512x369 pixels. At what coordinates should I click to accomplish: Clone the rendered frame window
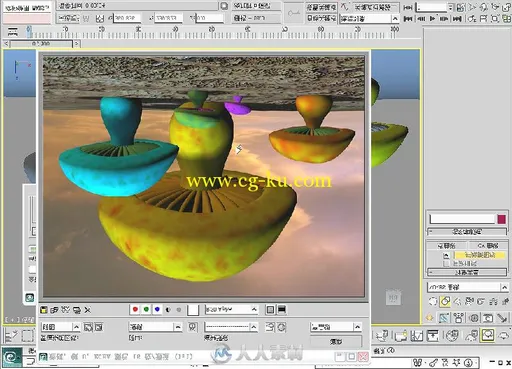(65, 310)
